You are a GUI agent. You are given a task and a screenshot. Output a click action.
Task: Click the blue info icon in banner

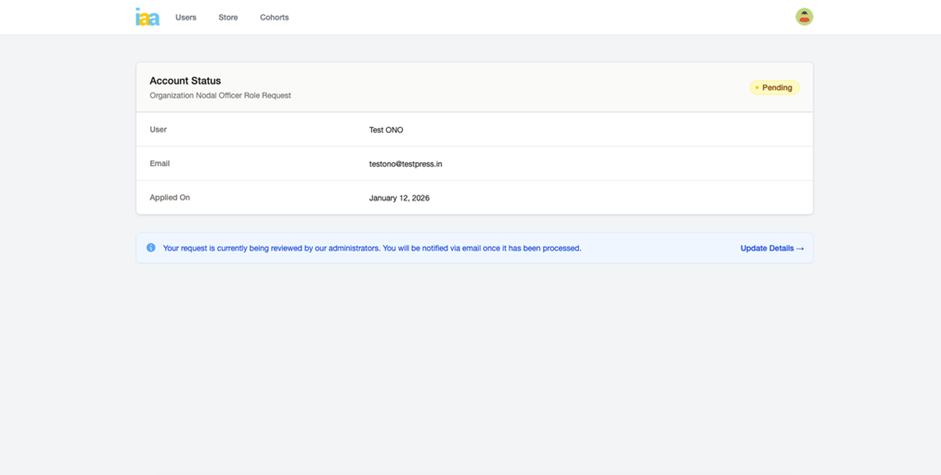click(x=151, y=248)
